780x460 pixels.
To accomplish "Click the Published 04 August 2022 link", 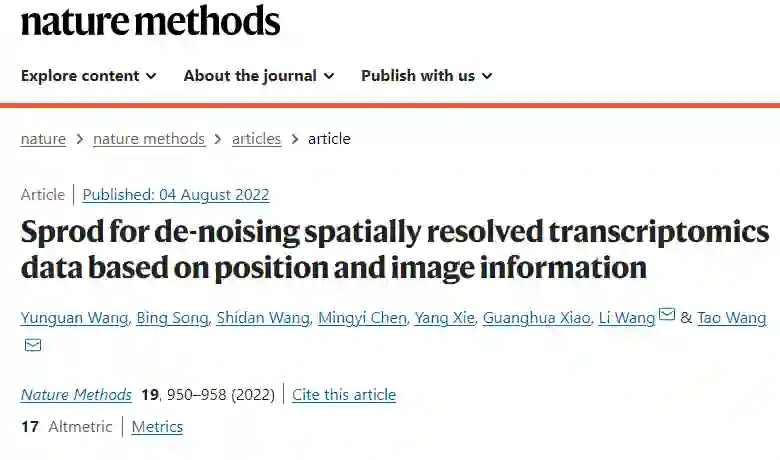I will click(x=176, y=195).
